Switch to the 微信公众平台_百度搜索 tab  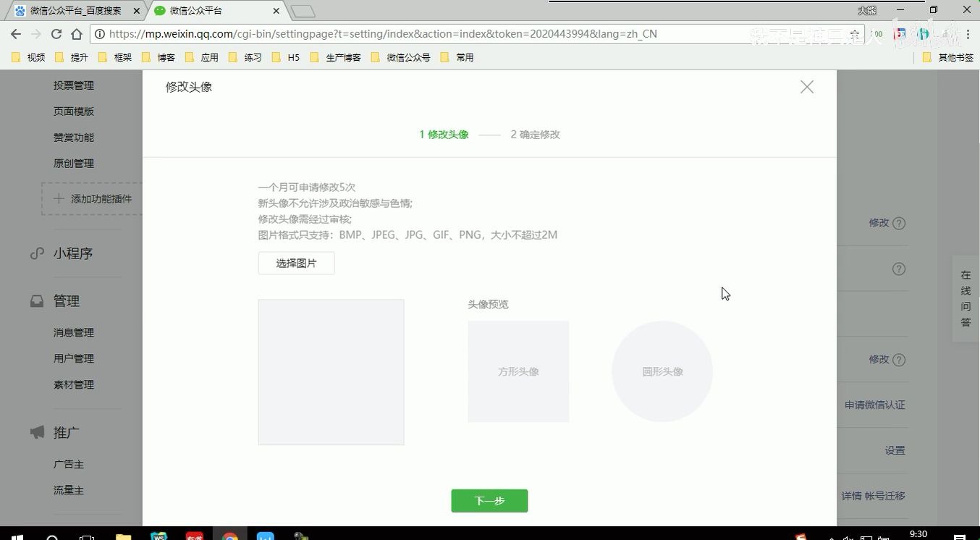[75, 11]
